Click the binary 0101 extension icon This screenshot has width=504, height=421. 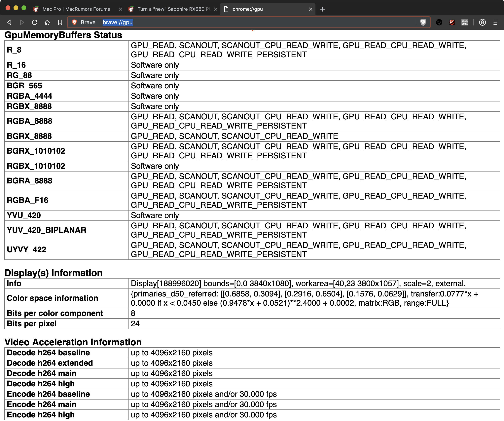(x=464, y=22)
